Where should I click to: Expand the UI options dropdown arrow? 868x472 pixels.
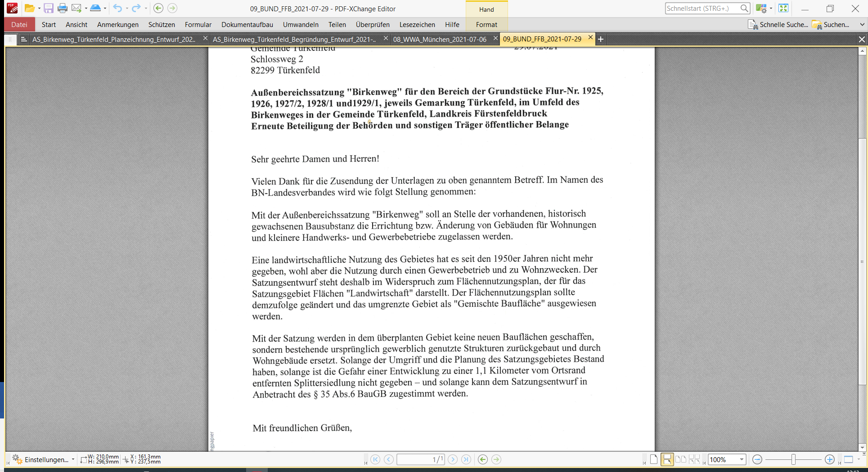pos(771,8)
